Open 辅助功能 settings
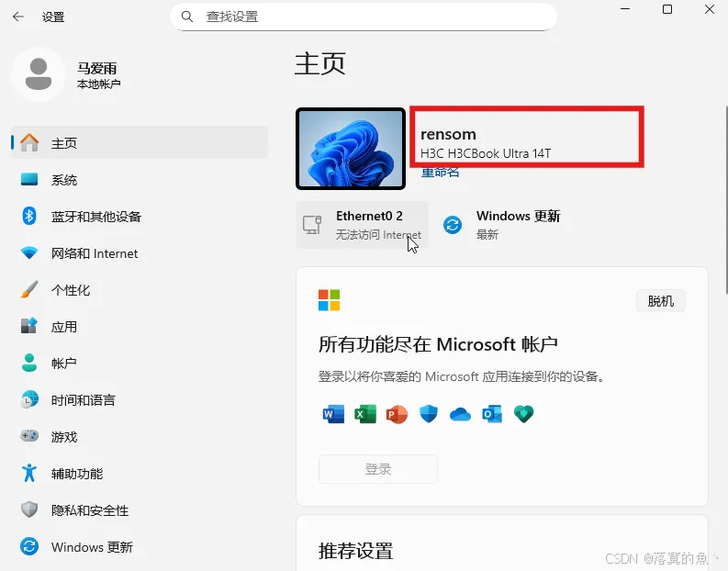Screen dimensions: 728x571 click(x=140, y=474)
